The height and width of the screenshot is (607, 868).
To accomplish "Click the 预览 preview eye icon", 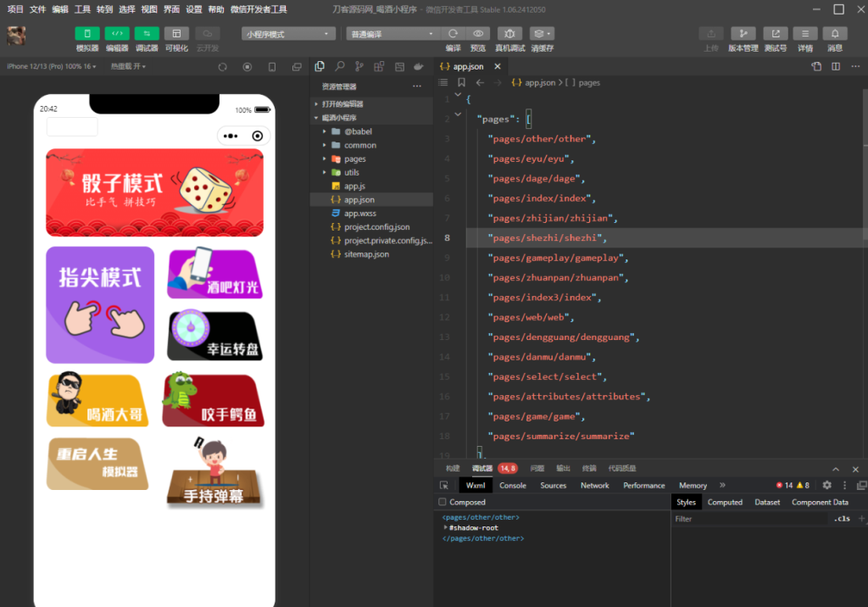I will [478, 34].
